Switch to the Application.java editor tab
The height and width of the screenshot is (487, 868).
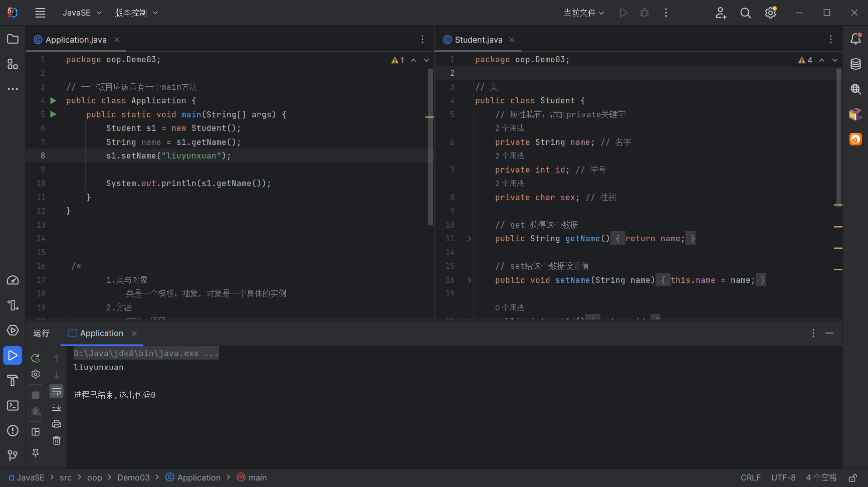(76, 40)
